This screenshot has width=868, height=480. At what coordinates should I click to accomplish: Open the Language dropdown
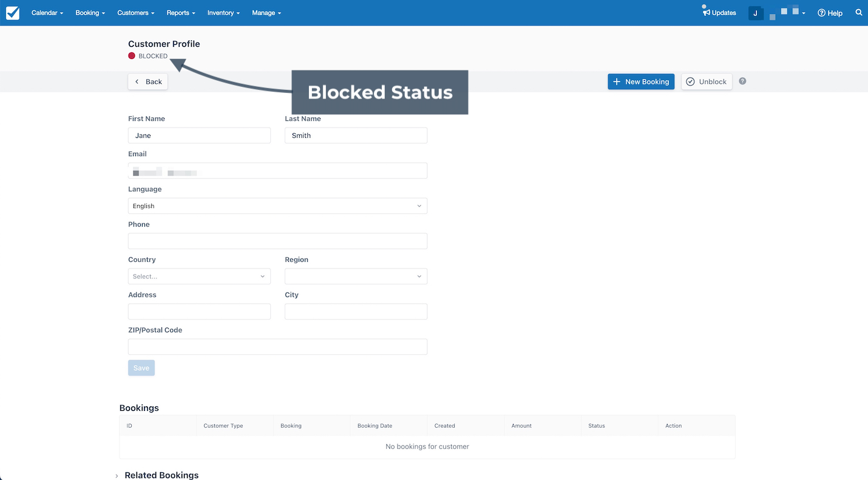[277, 206]
